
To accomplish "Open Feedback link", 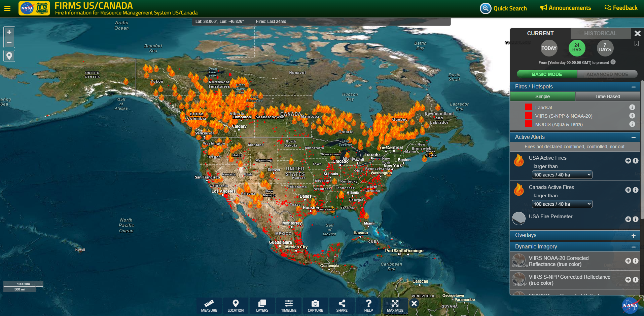I will point(621,8).
